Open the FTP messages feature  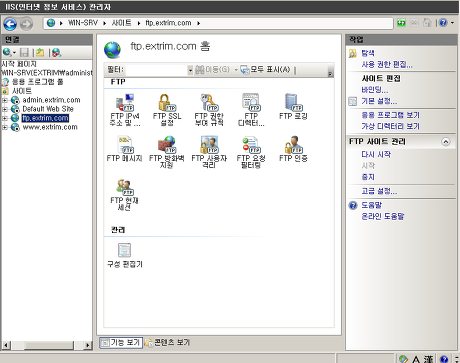[125, 149]
